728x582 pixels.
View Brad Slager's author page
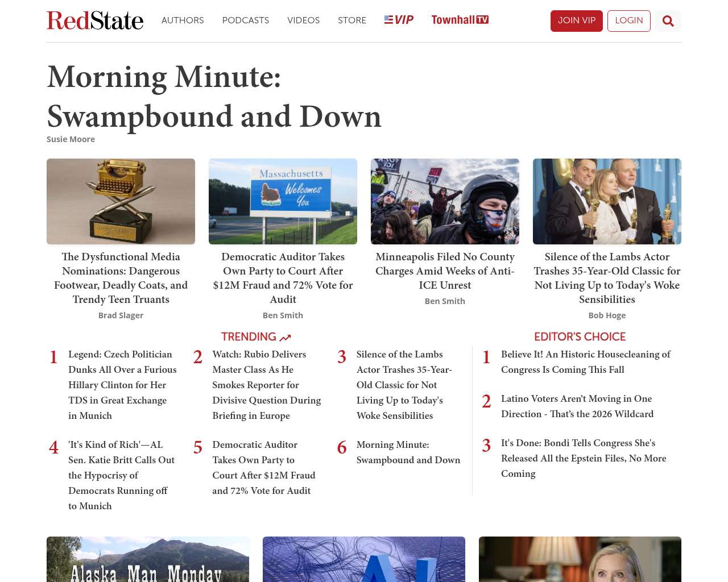click(121, 315)
